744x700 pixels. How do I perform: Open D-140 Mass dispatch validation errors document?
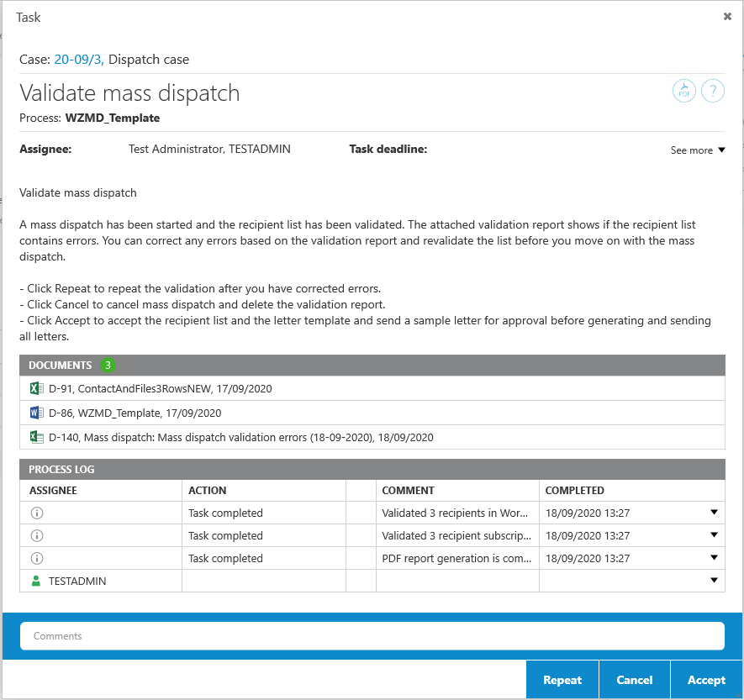pyautogui.click(x=240, y=437)
